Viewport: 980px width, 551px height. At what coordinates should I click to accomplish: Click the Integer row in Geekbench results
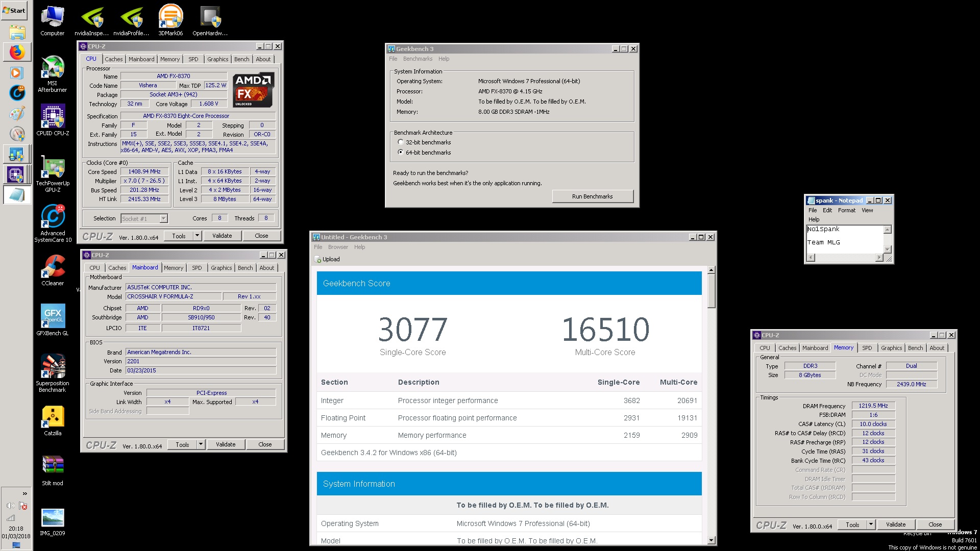point(509,400)
